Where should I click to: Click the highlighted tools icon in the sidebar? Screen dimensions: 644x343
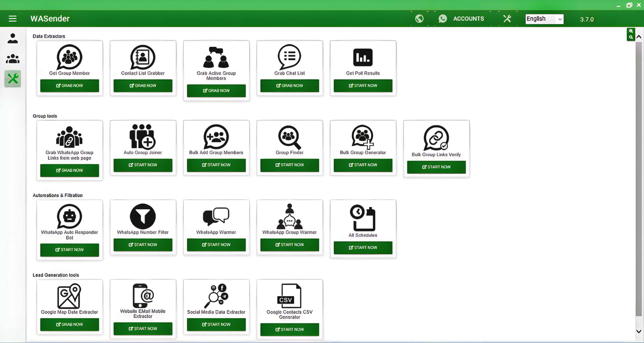[x=12, y=79]
